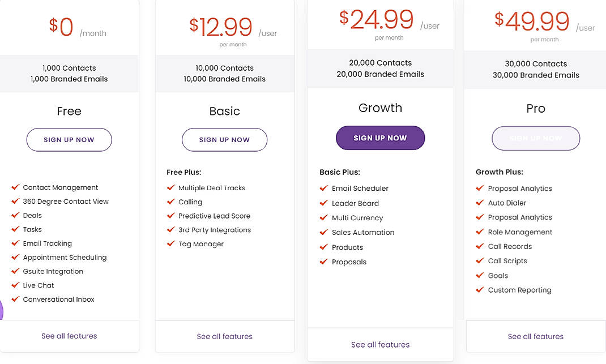Image resolution: width=606 pixels, height=364 pixels.
Task: Click the checkmark next to Predictive Lead Score
Action: click(x=171, y=216)
